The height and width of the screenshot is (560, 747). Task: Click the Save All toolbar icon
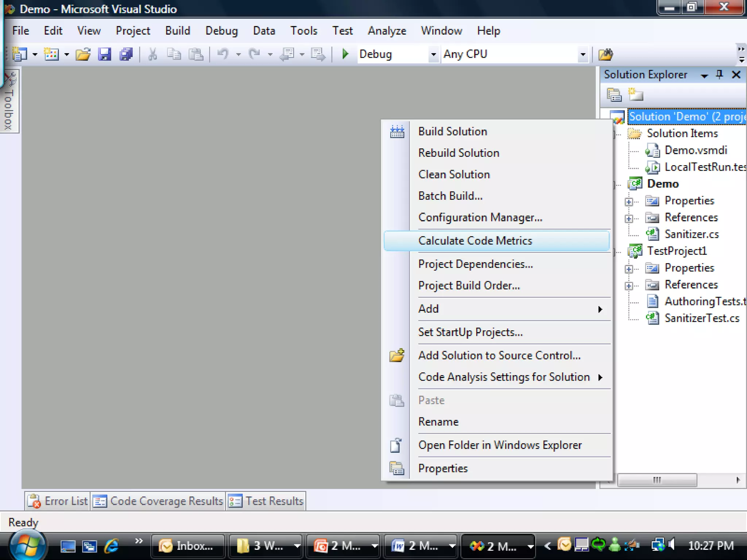[x=126, y=54]
